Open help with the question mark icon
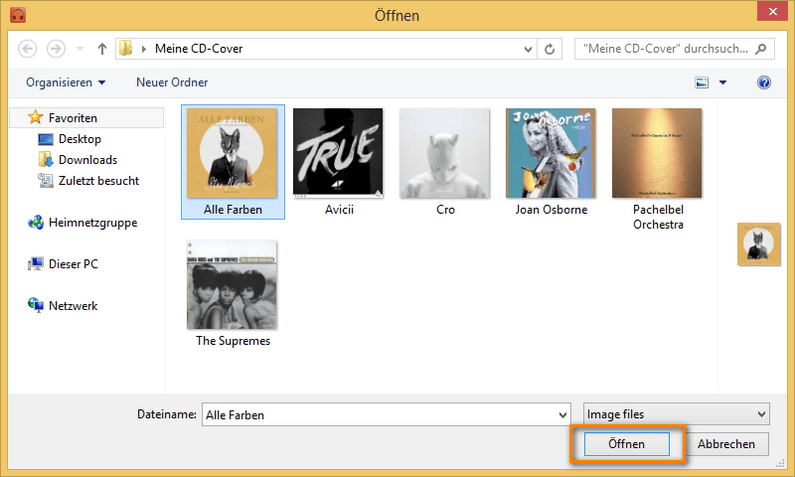This screenshot has height=477, width=795. 764,82
